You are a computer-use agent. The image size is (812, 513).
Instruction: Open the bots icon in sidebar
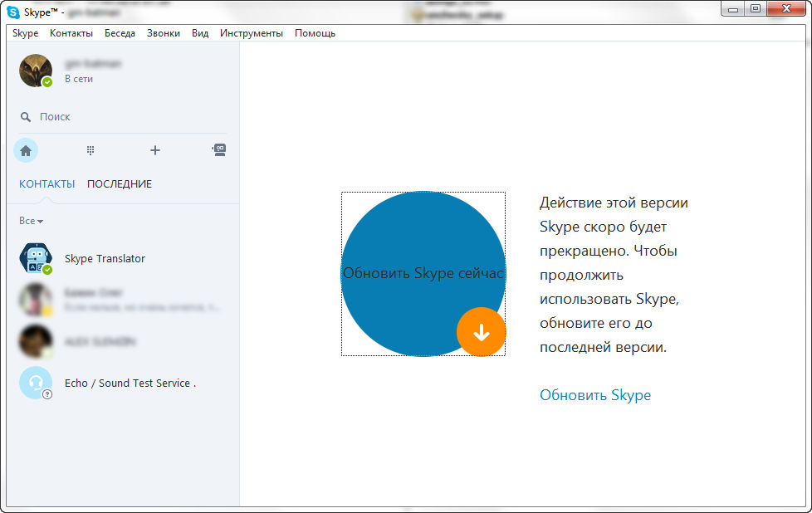pos(219,150)
